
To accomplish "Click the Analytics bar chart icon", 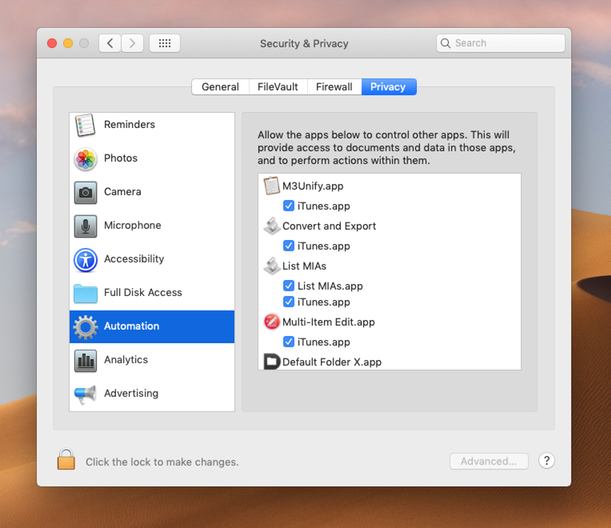I will tap(85, 360).
